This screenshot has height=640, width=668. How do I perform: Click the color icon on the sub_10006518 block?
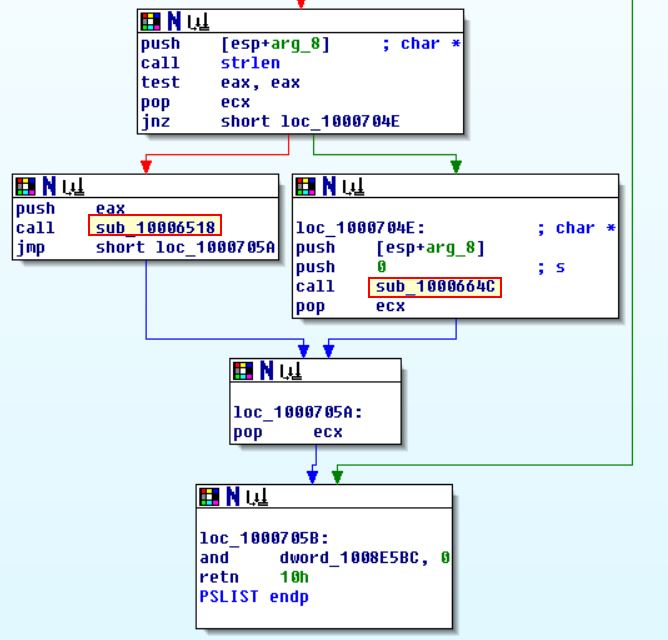coord(24,186)
